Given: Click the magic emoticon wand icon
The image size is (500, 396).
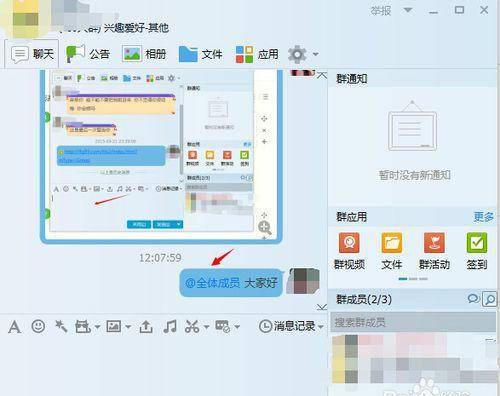Looking at the screenshot, I should (x=60, y=326).
